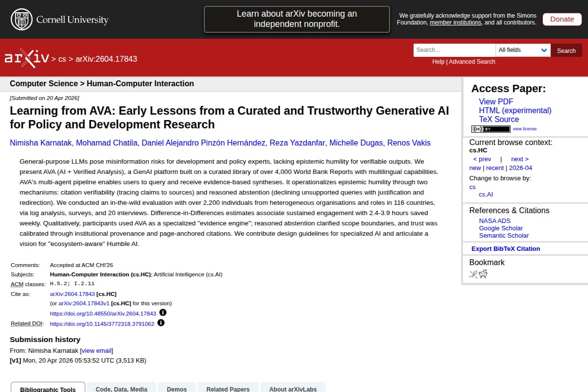Select the ACM classes 'H.5.2; I.2.11' text
Viewport: 588px width, 392px height.
tap(72, 284)
